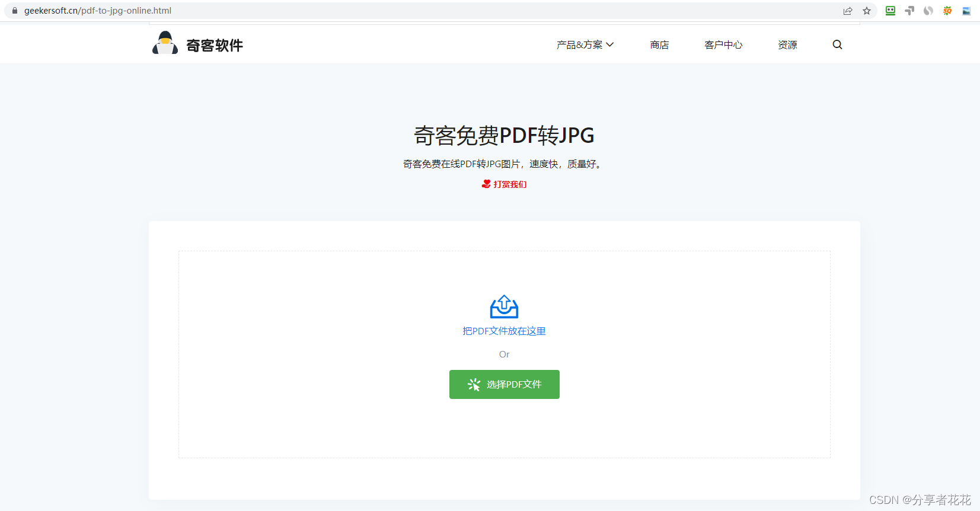Viewport: 980px width, 511px height.
Task: Click the share page icon in address bar
Action: pyautogui.click(x=848, y=11)
